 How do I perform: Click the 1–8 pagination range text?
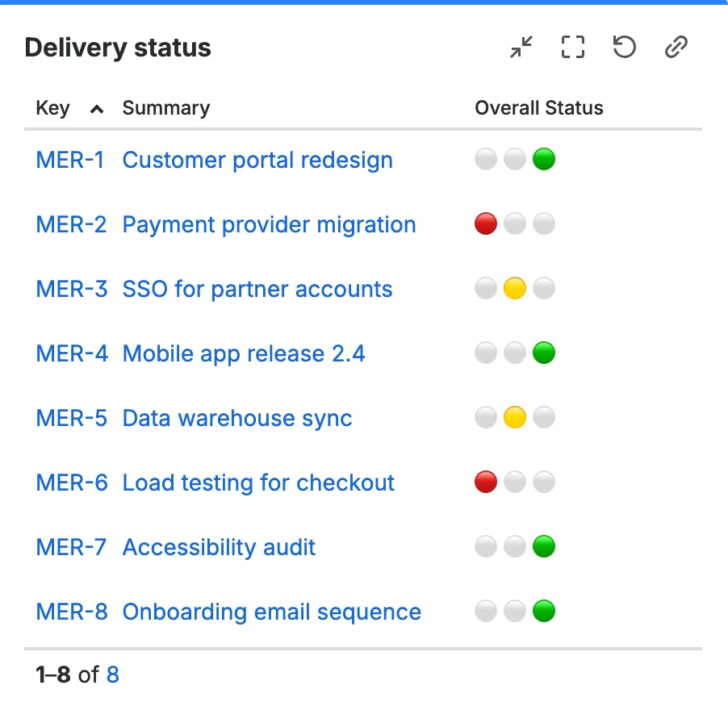tap(53, 675)
